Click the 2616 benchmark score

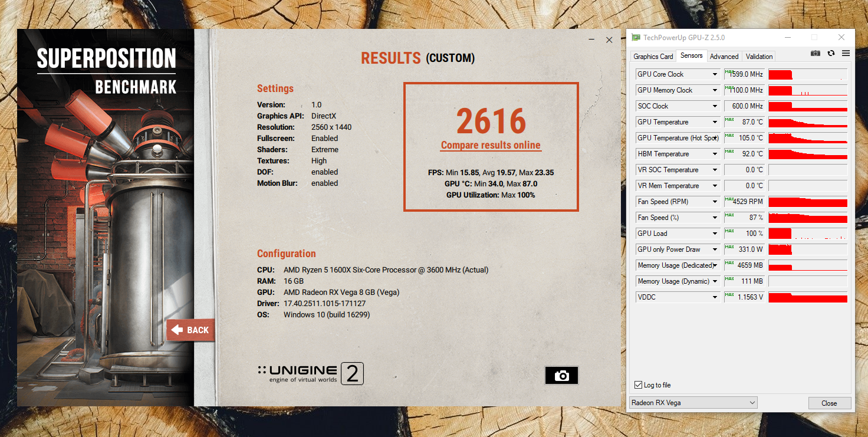491,121
